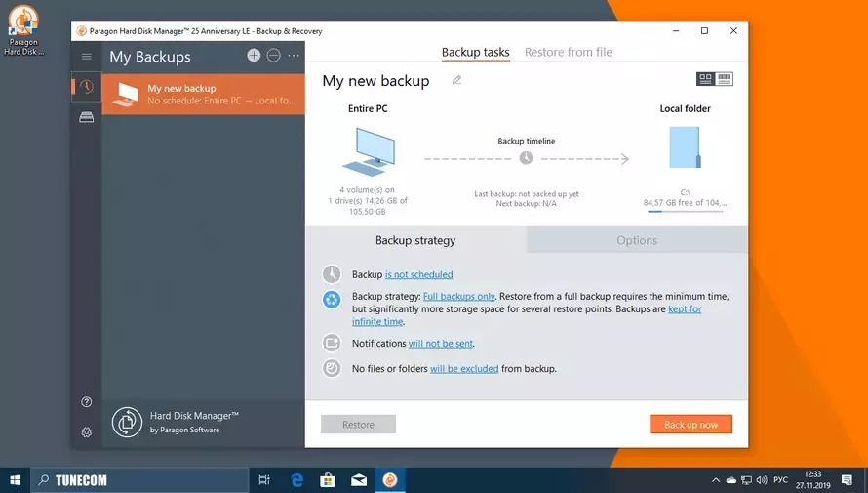Open help question mark icon
This screenshot has height=493, width=868.
(87, 402)
